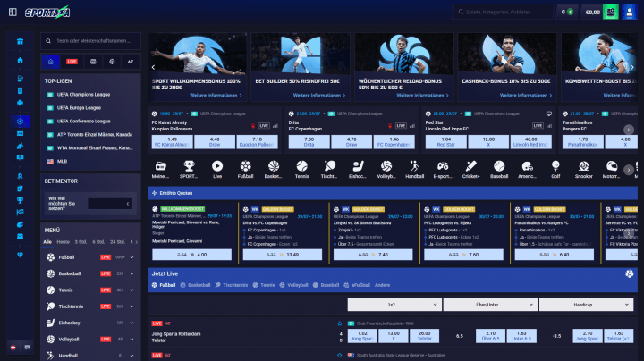Select the 24 Std. time filter tab

tap(117, 242)
